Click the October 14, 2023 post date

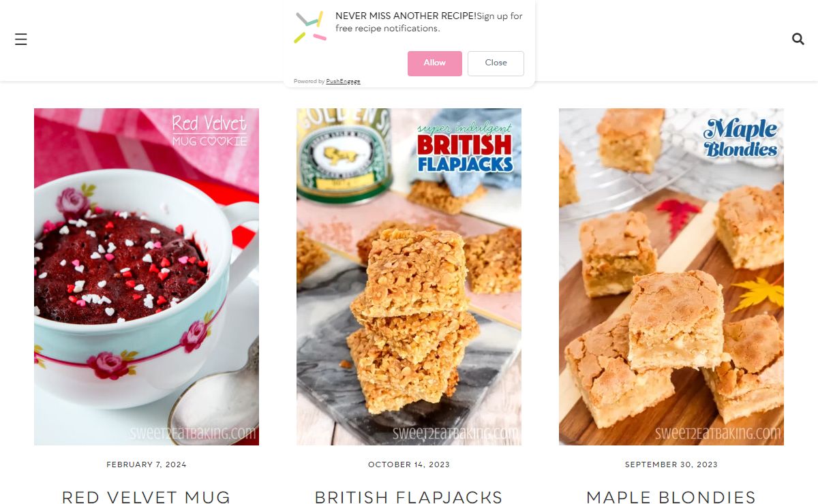click(x=409, y=464)
